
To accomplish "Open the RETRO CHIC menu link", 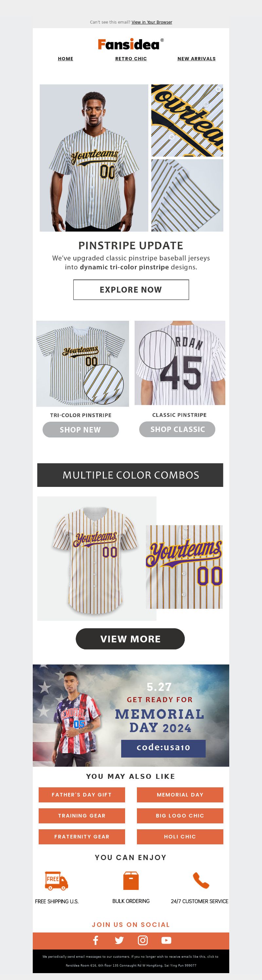I will tap(131, 59).
